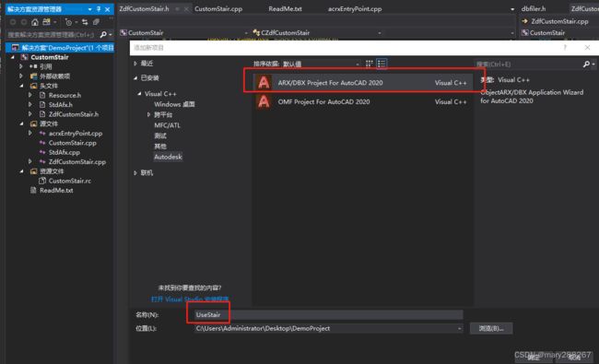Click the magnifier icon in the dialog search box

[586, 65]
